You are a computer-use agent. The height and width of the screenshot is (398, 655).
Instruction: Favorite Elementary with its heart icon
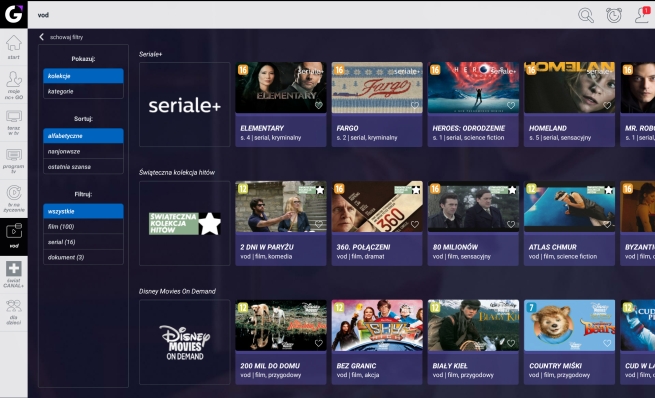click(x=319, y=105)
